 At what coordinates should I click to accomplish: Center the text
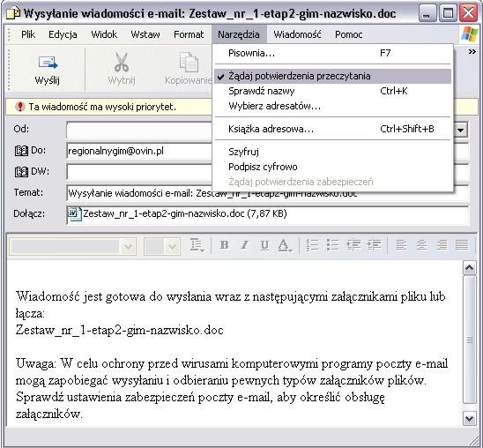click(x=421, y=245)
